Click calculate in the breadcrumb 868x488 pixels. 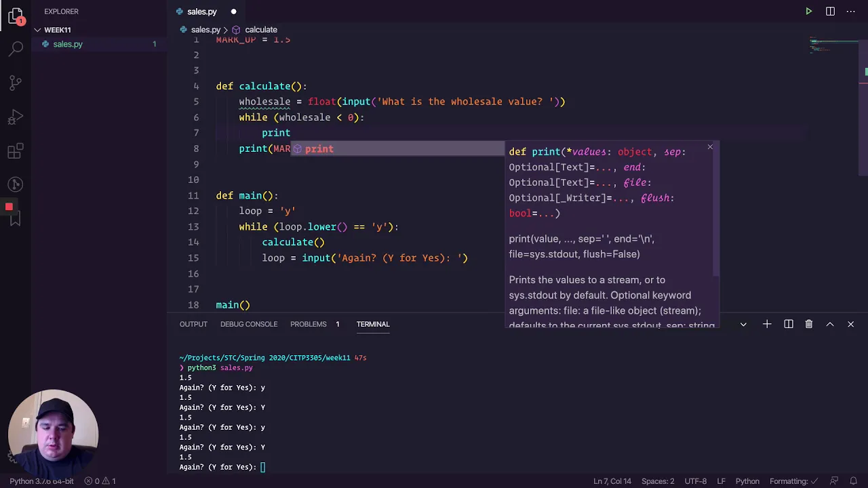coord(261,30)
